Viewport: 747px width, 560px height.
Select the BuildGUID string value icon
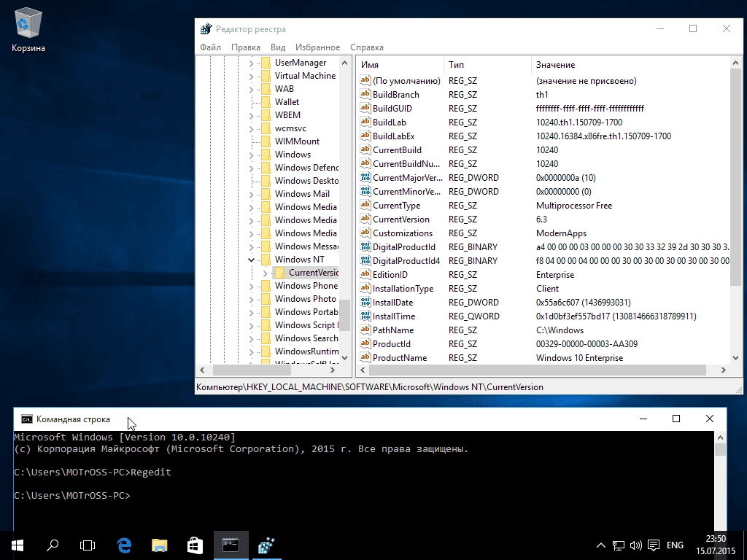[365, 108]
